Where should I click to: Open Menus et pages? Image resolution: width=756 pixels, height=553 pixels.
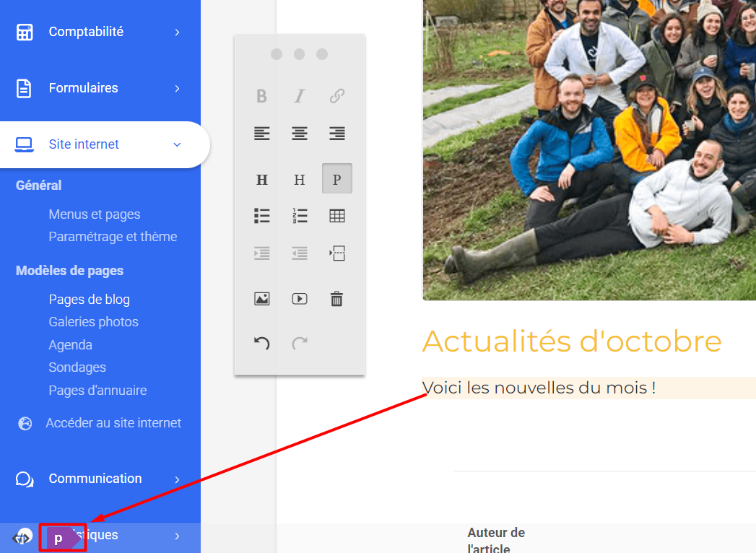[x=95, y=214]
